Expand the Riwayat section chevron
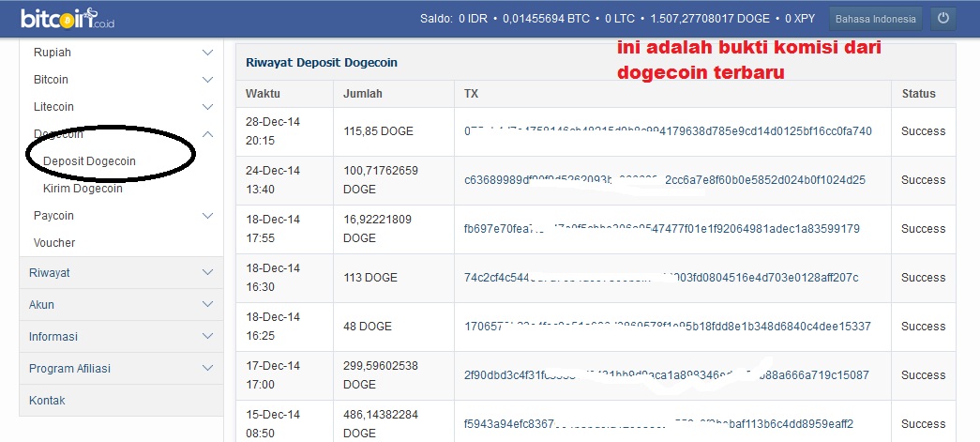Image resolution: width=980 pixels, height=442 pixels. (x=208, y=272)
